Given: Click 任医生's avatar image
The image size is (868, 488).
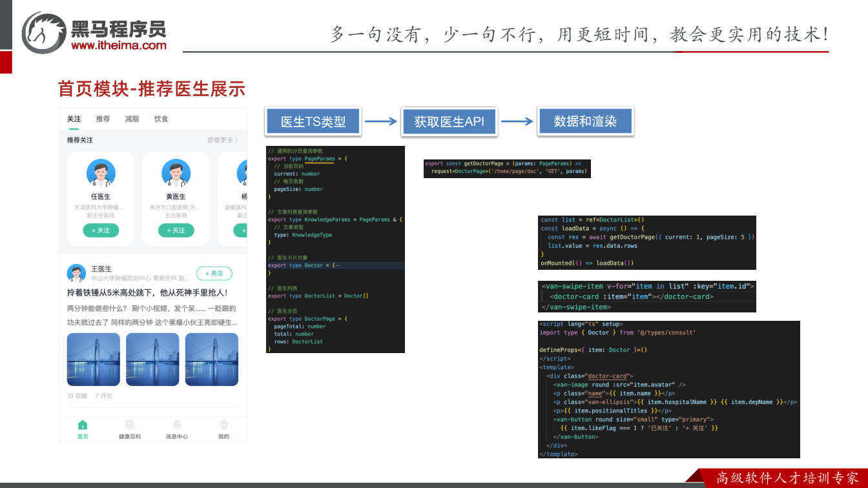Looking at the screenshot, I should click(101, 173).
